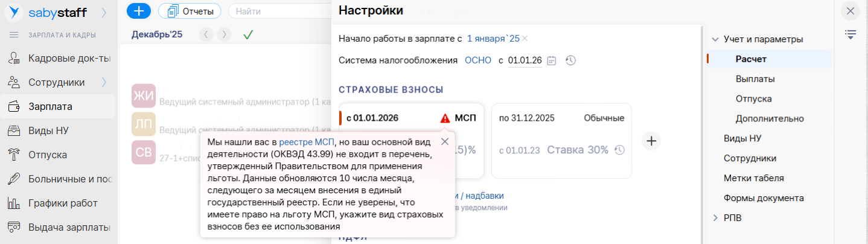The height and width of the screenshot is (244, 868).
Task: Open rate history on the Ставка 30% card
Action: [619, 150]
